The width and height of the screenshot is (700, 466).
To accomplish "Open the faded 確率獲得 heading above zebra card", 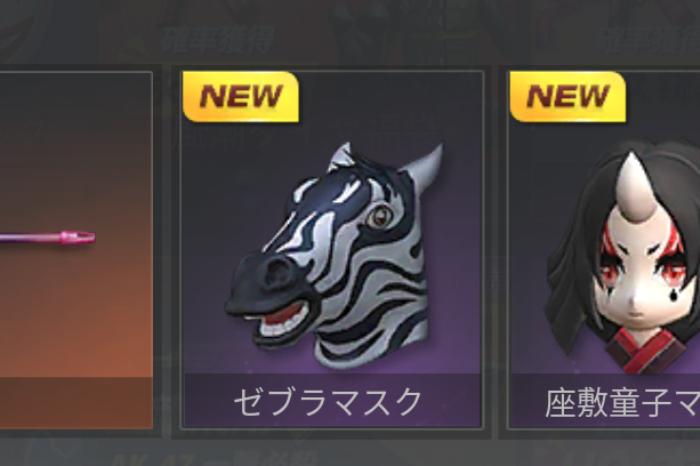I will click(217, 40).
